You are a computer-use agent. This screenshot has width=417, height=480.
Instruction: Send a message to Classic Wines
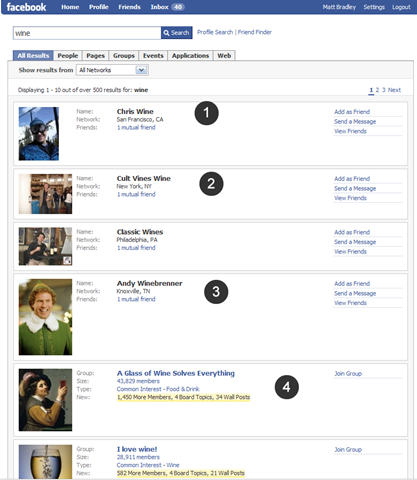point(355,242)
